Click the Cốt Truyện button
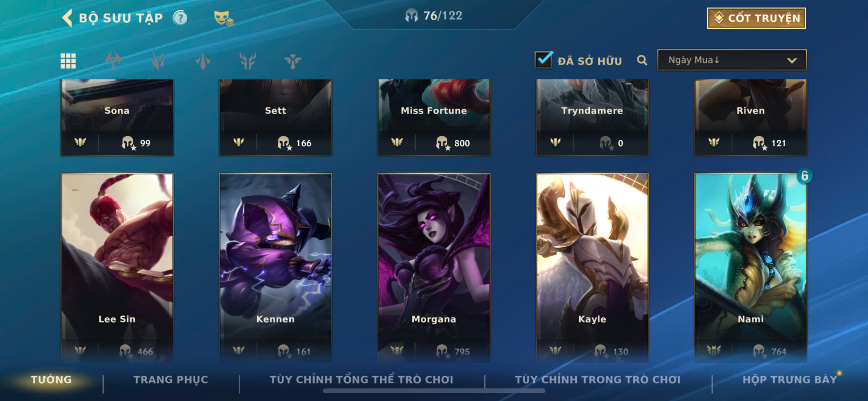 756,18
